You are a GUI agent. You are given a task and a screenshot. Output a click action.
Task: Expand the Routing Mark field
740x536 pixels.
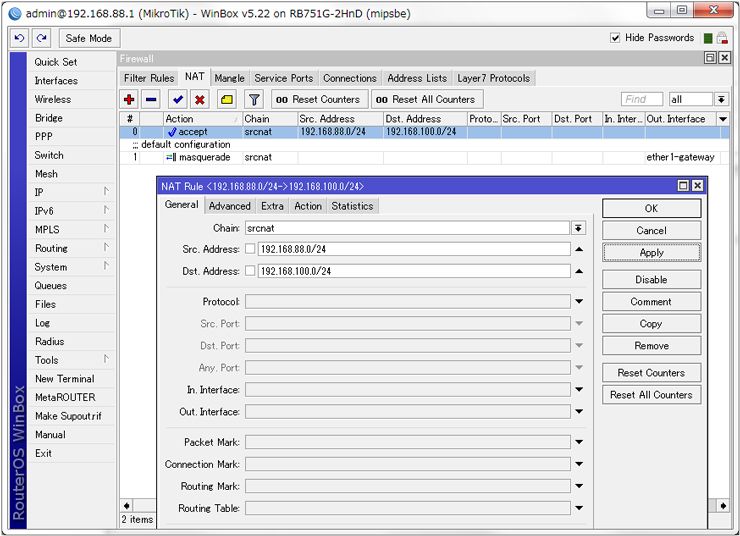[579, 486]
